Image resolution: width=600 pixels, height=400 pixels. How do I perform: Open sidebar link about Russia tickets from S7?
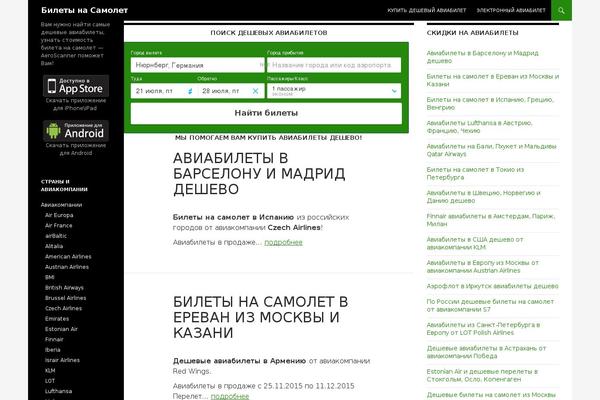[490, 305]
